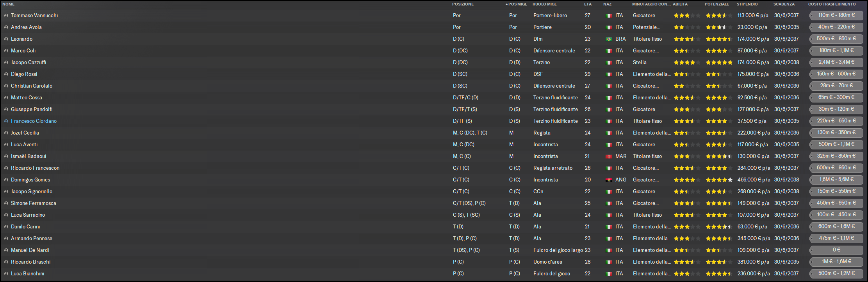Click the player icon beside Jacopo Cazzuffi
This screenshot has height=282, width=868.
[x=6, y=63]
